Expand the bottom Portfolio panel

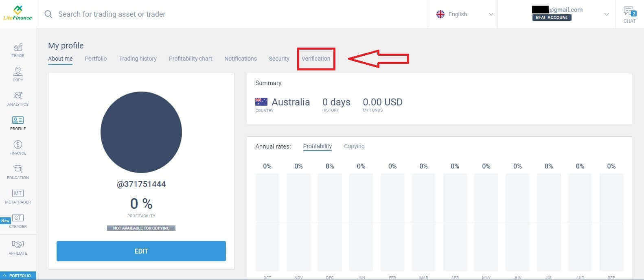coord(18,276)
